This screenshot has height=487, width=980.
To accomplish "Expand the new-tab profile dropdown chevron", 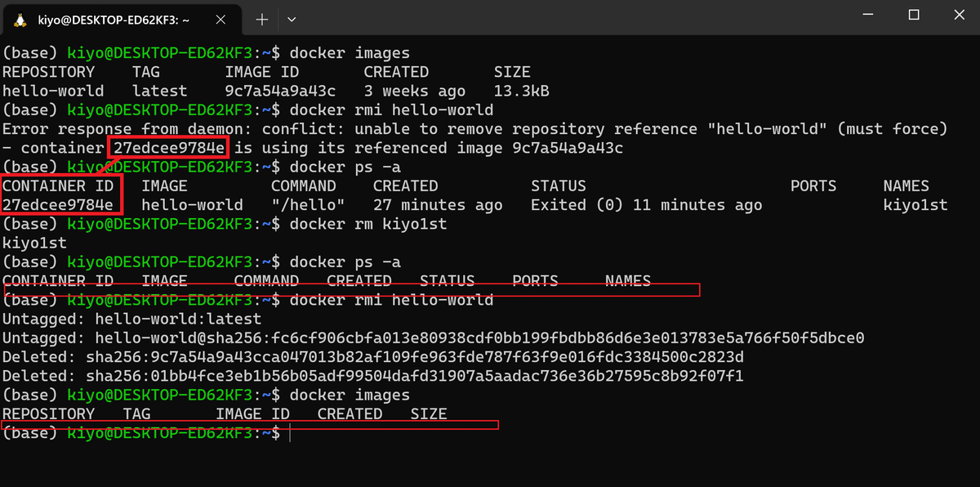I will click(x=292, y=19).
